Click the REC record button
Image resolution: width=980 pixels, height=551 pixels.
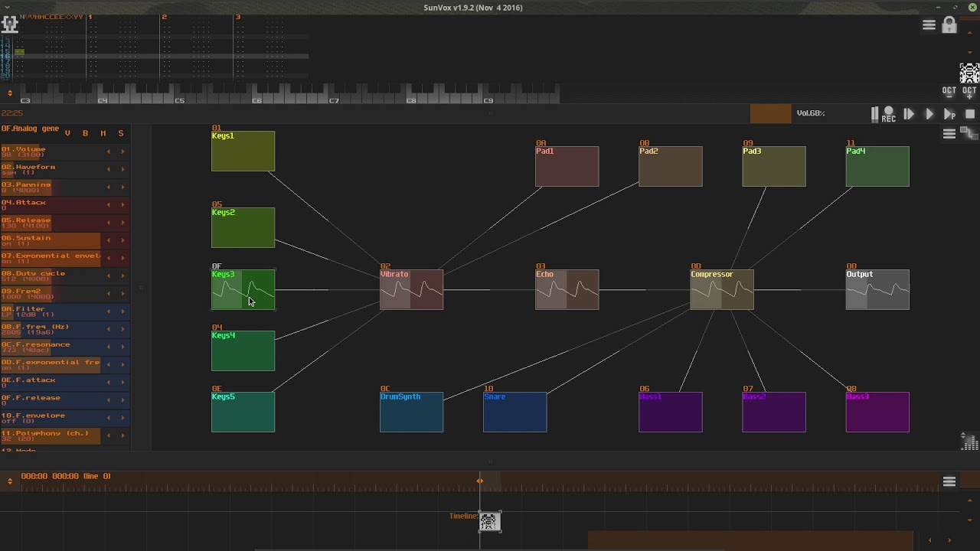click(x=889, y=114)
